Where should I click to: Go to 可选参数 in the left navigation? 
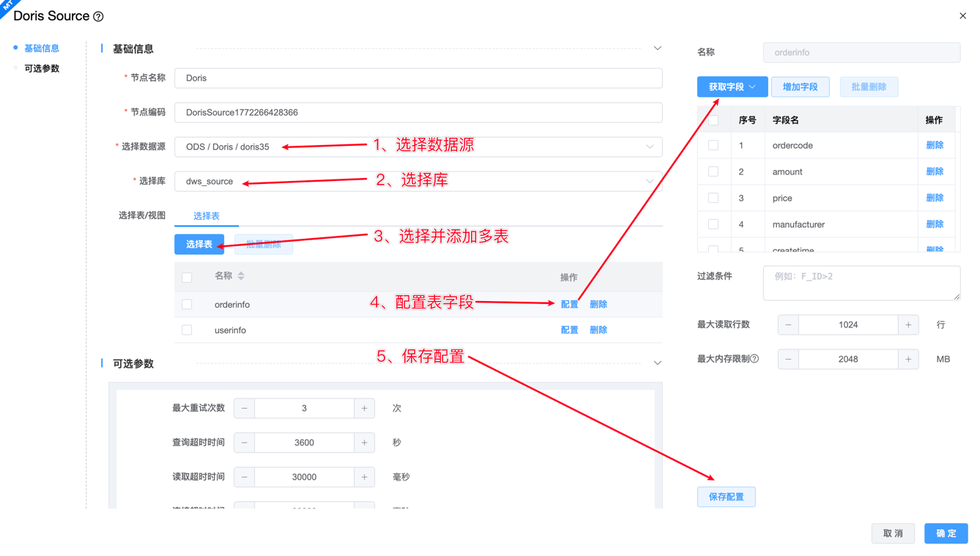coord(42,68)
